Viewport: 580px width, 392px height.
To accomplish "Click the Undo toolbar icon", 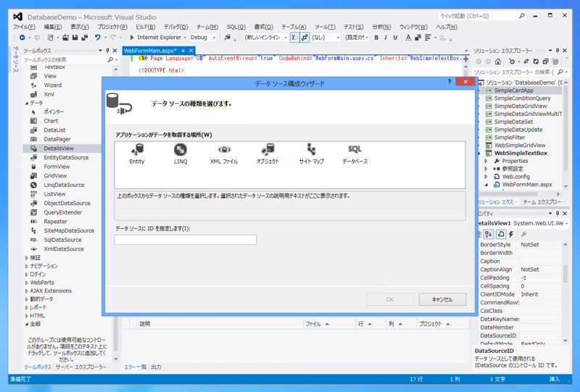I will 98,38.
